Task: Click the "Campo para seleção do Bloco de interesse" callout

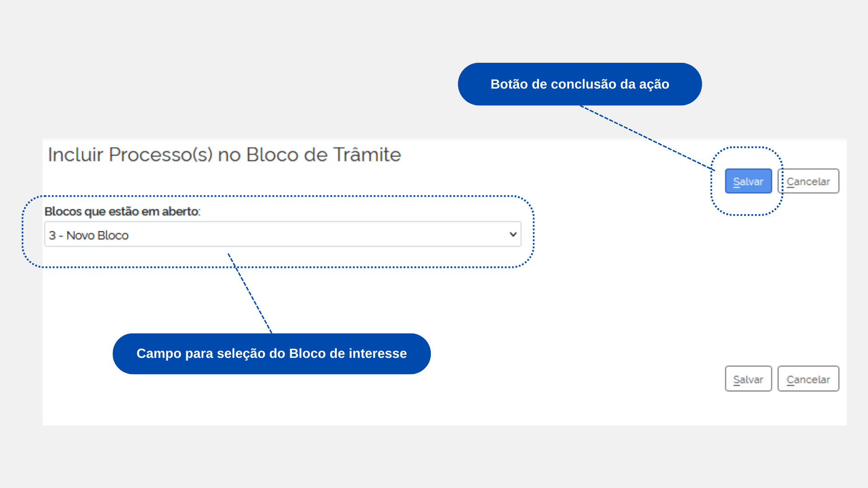Action: tap(271, 353)
